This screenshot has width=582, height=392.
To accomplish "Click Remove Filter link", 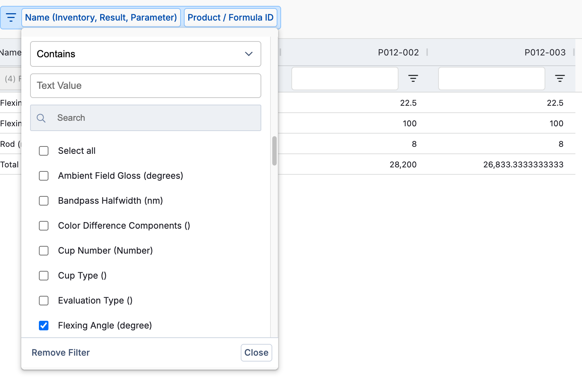I will pos(61,353).
